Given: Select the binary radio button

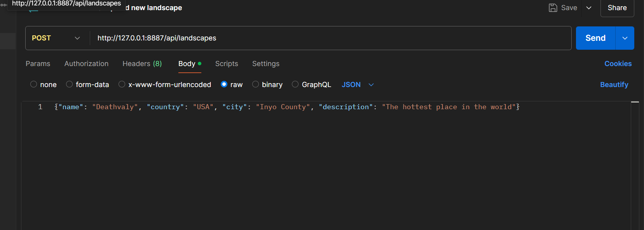Looking at the screenshot, I should tap(256, 84).
